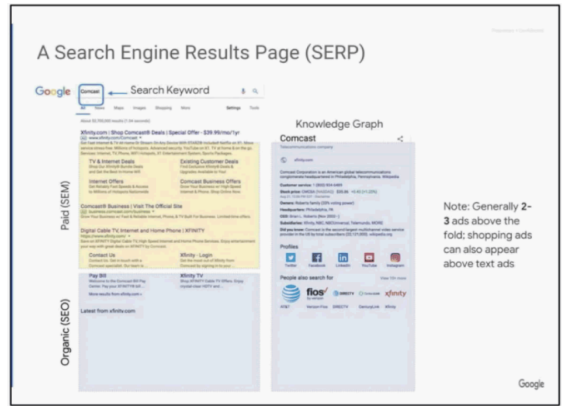Open the Internet Offers sitelink
The width and height of the screenshot is (567, 406).
coord(106,181)
